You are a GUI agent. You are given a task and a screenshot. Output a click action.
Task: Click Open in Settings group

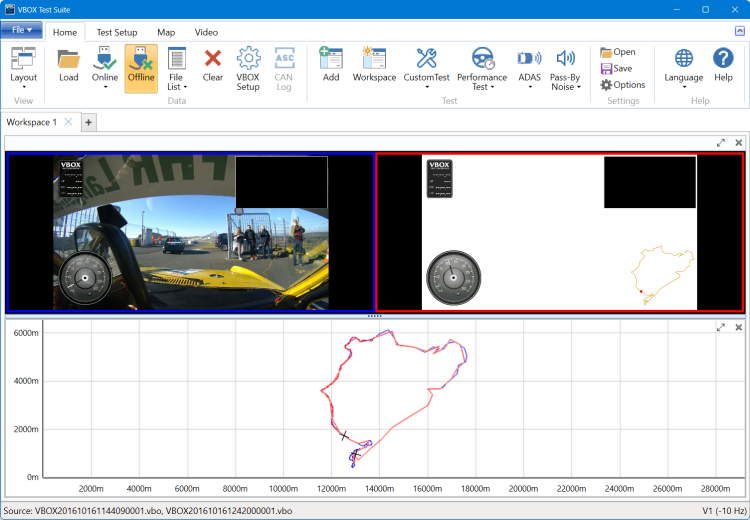pos(618,52)
